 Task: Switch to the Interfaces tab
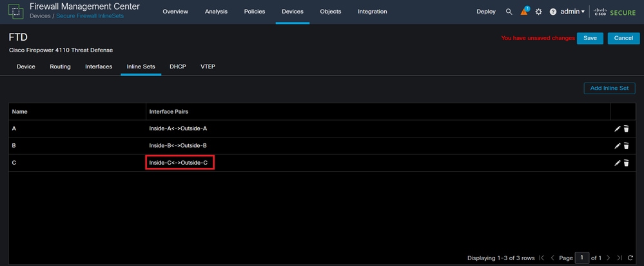pos(99,66)
